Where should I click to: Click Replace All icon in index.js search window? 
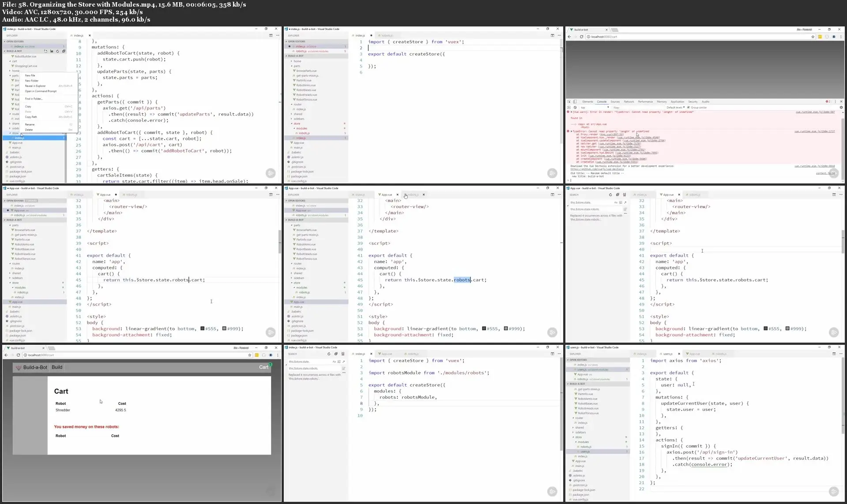343,368
